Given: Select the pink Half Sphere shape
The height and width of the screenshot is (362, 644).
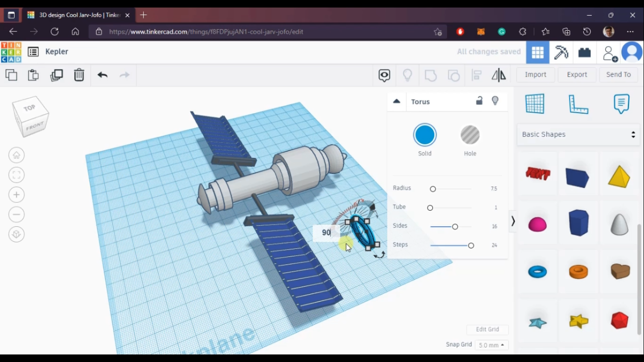Looking at the screenshot, I should 537,224.
